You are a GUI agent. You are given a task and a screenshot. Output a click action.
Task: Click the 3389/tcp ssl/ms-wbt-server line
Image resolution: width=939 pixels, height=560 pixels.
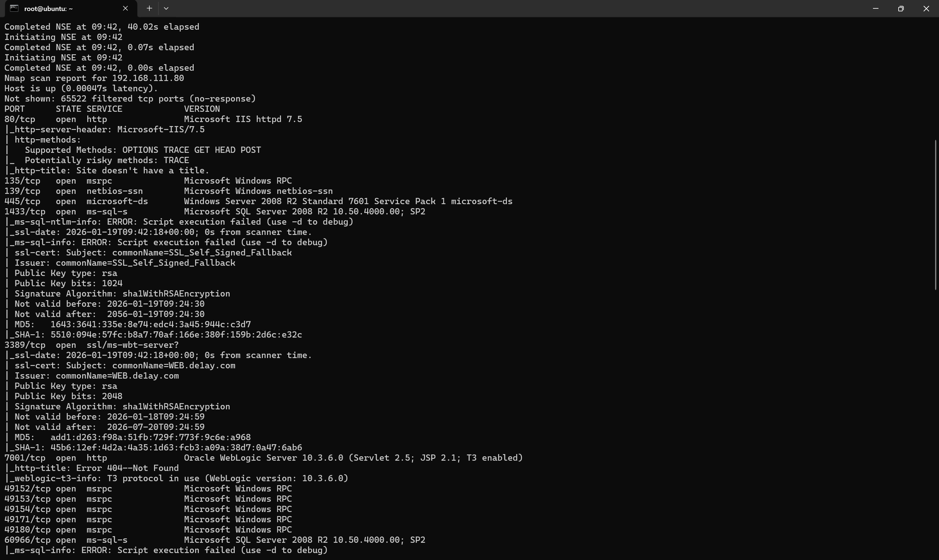click(91, 345)
